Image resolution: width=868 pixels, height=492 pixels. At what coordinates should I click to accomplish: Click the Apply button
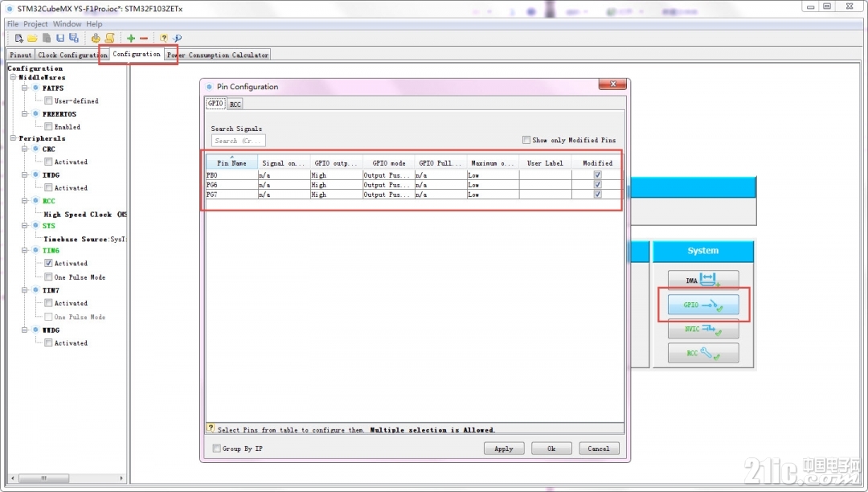click(x=504, y=449)
